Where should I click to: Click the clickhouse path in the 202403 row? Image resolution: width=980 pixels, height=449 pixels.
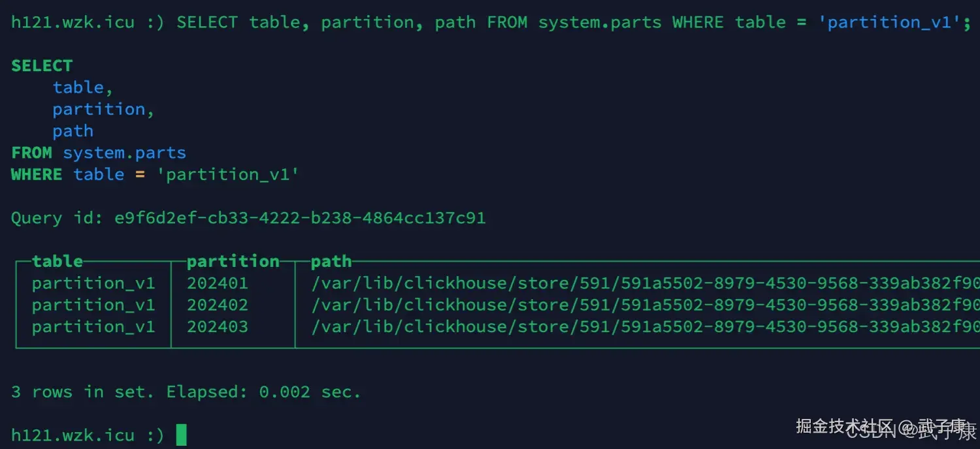point(645,326)
